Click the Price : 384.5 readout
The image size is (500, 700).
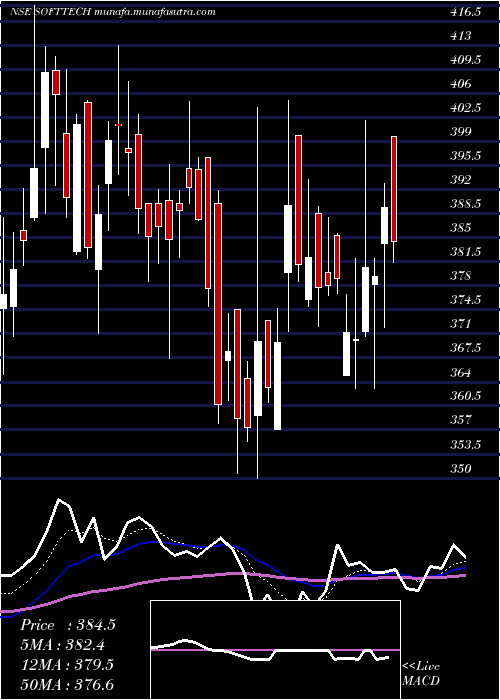click(x=68, y=625)
